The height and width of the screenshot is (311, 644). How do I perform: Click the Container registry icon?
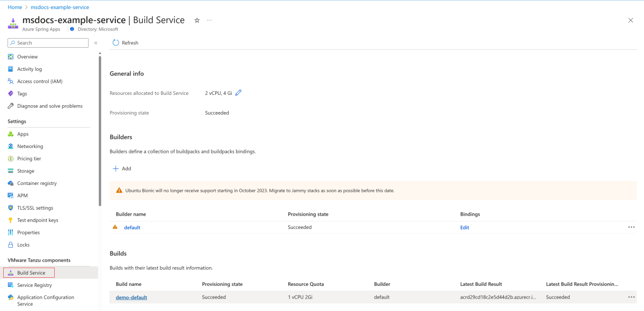11,183
